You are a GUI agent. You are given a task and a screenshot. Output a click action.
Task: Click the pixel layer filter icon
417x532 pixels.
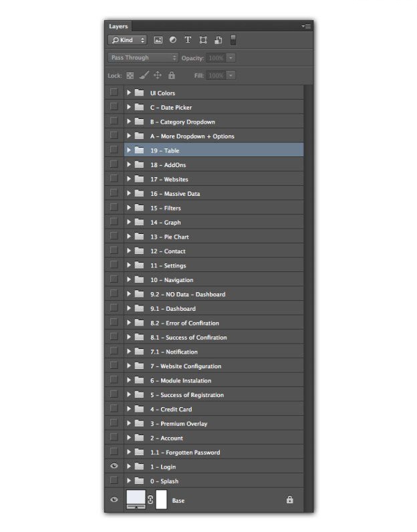[x=158, y=40]
